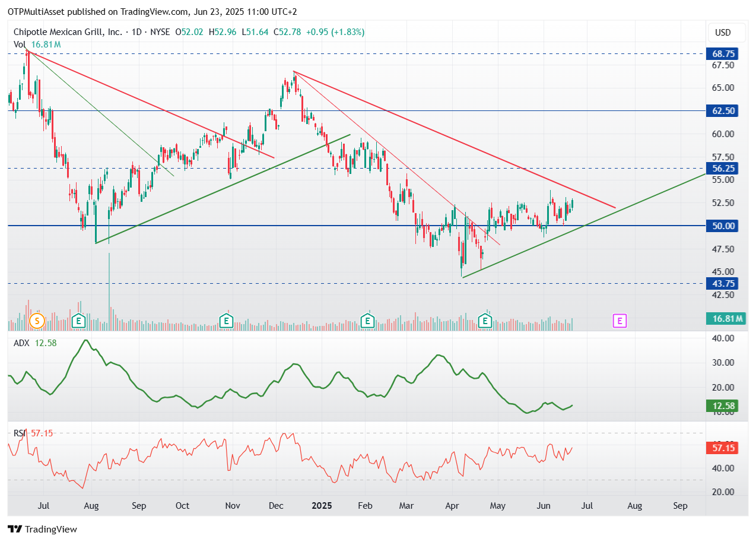Screen dimensions: 756x542
Task: Click the earnings E marker near late April
Action: tap(485, 321)
